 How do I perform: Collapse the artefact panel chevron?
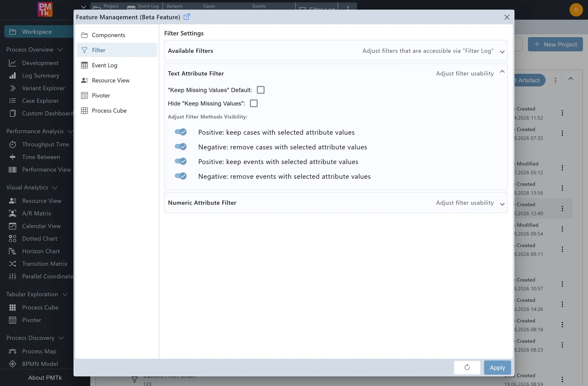click(x=571, y=79)
